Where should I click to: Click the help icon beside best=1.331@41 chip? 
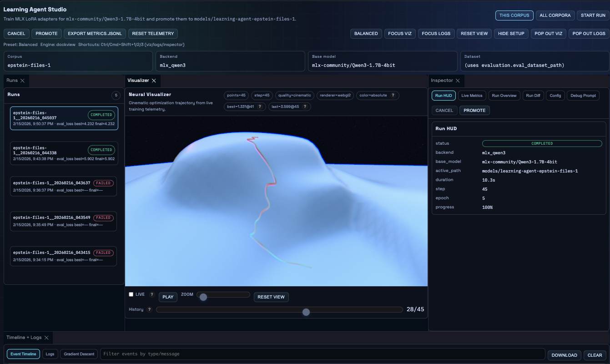pos(260,106)
